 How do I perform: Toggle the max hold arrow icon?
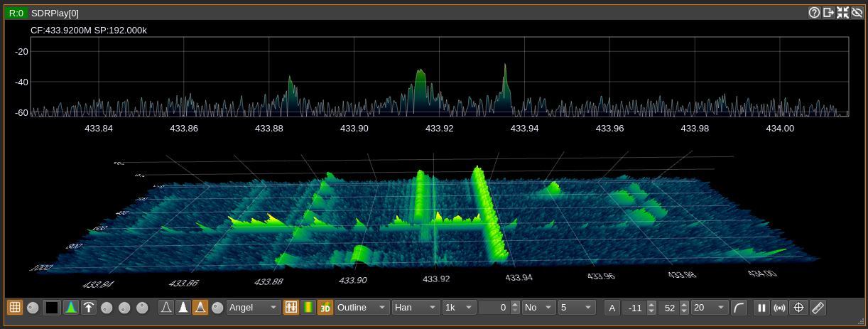[88, 308]
